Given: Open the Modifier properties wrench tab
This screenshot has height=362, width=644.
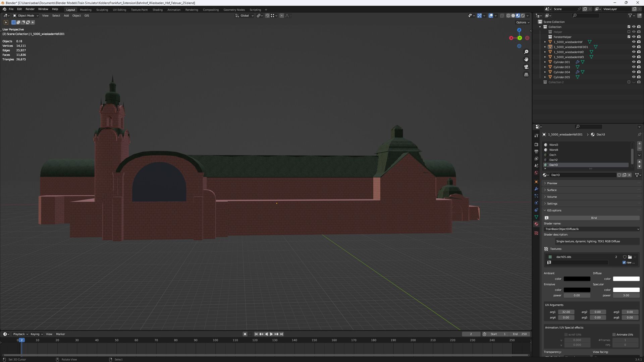Looking at the screenshot, I should point(536,189).
